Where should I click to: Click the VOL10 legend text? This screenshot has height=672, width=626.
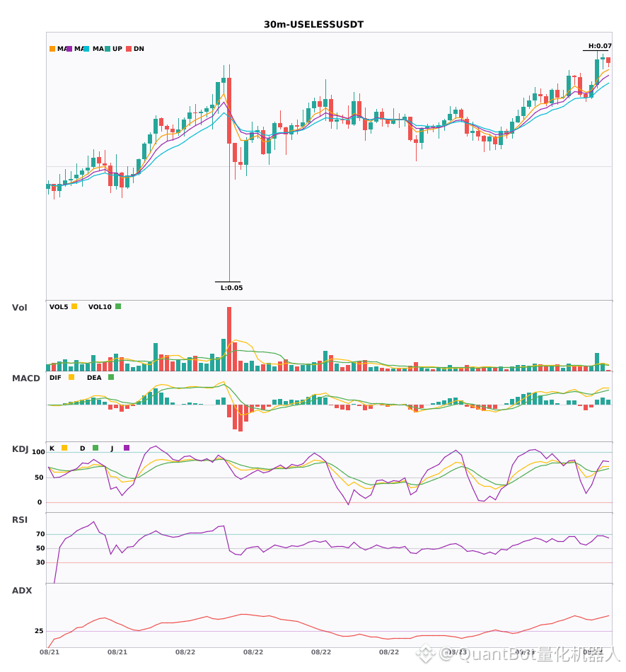coord(100,307)
